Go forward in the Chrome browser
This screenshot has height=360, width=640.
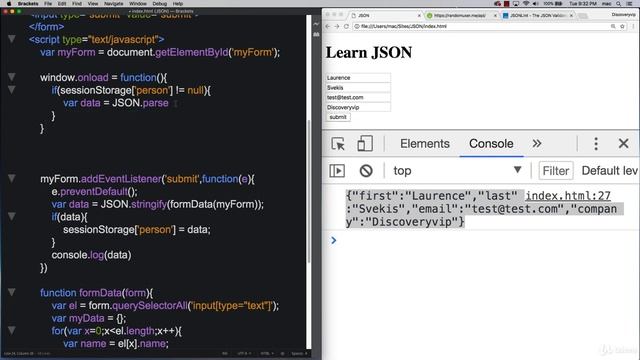[337, 26]
